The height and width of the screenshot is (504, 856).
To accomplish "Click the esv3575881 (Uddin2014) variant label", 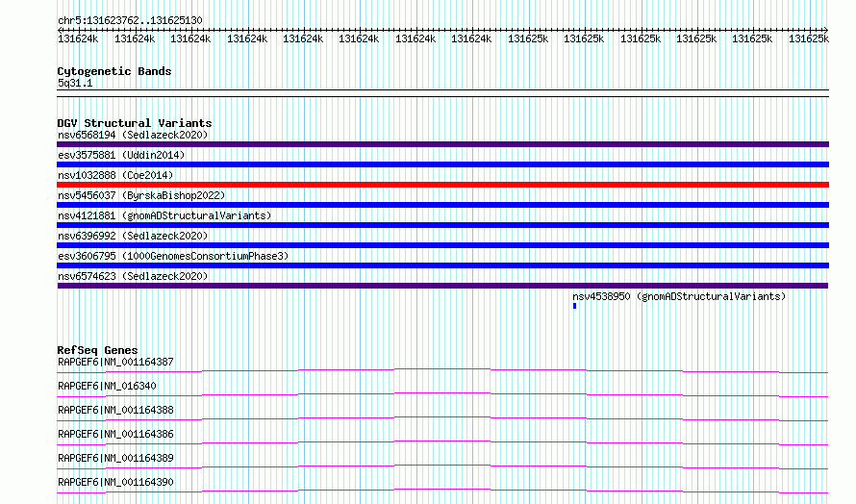I will coord(121,155).
